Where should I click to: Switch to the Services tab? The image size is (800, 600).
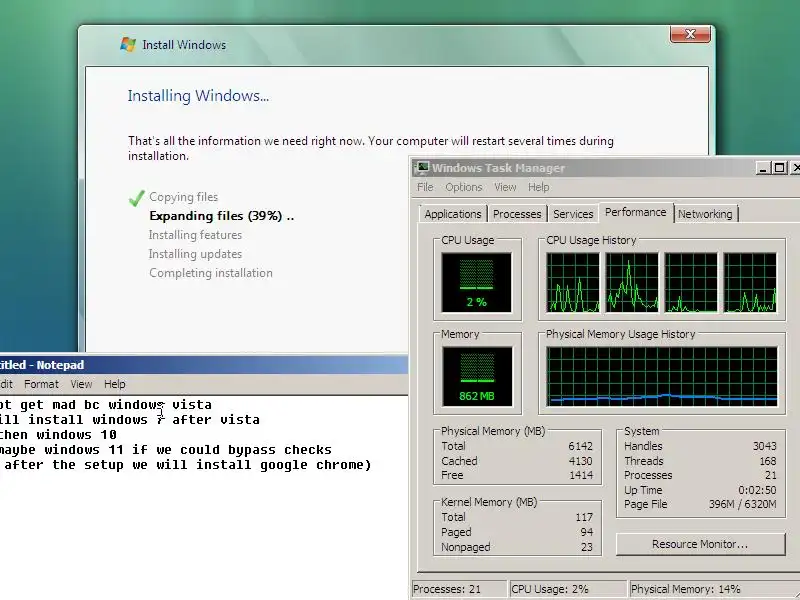click(x=573, y=214)
